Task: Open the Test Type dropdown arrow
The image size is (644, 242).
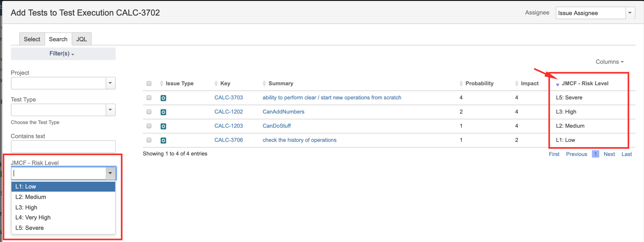Action: pyautogui.click(x=110, y=110)
